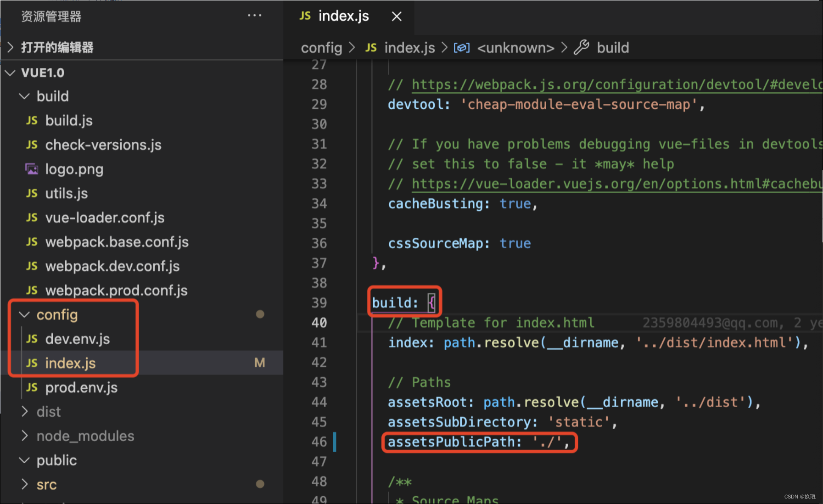823x504 pixels.
Task: Click the modified M badge on index.js
Action: (260, 363)
